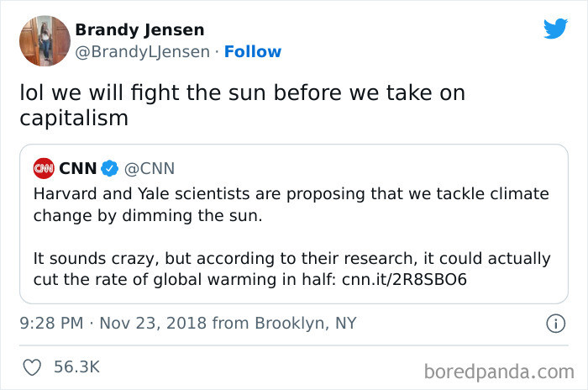
Task: Follow Brandy Jensen
Action: point(253,52)
